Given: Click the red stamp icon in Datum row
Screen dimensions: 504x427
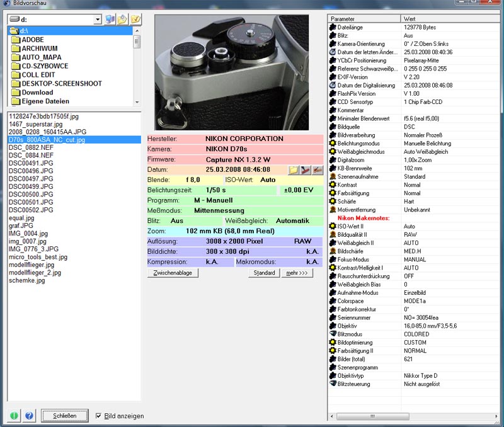Looking at the screenshot, I should pos(306,169).
